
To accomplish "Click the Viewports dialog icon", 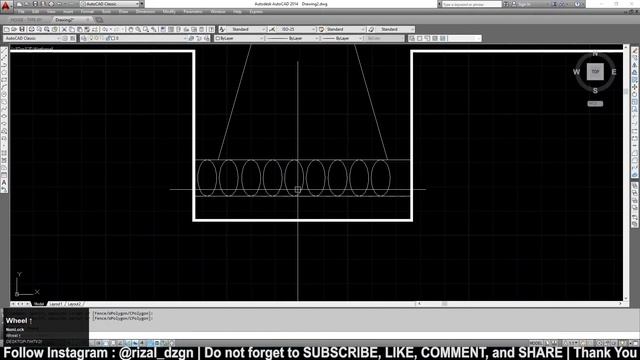I will coord(412,38).
